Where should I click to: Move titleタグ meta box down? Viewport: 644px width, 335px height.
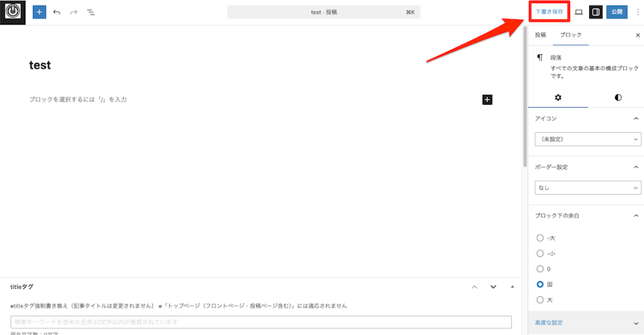click(x=493, y=287)
